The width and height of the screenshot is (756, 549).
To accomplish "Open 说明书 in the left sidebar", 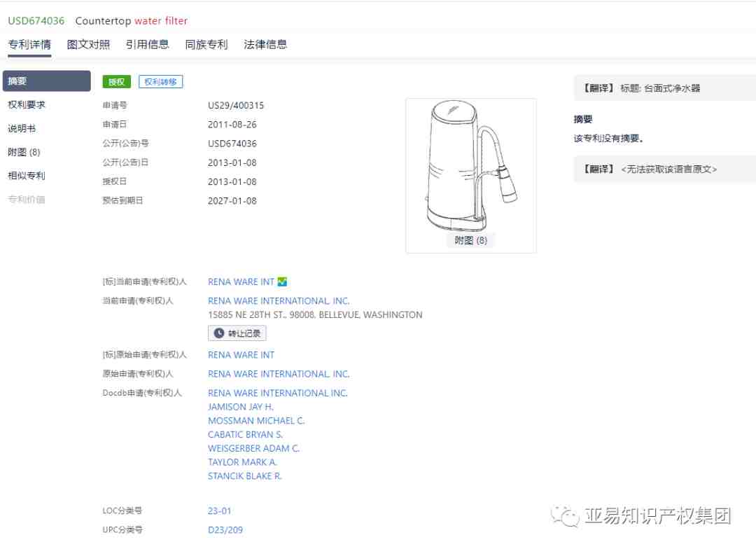I will 22,128.
